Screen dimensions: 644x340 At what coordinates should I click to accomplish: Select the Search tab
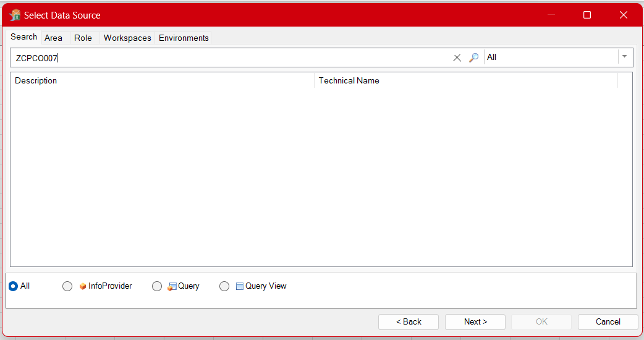24,37
